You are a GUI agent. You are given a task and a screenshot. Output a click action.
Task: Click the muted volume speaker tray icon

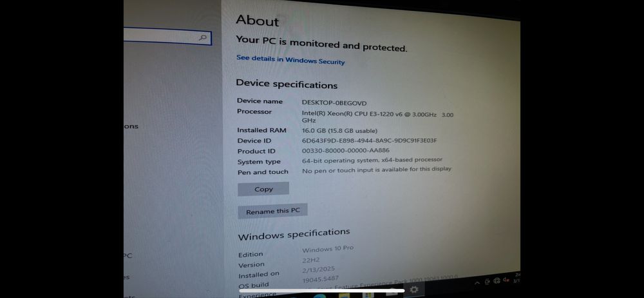click(x=506, y=280)
